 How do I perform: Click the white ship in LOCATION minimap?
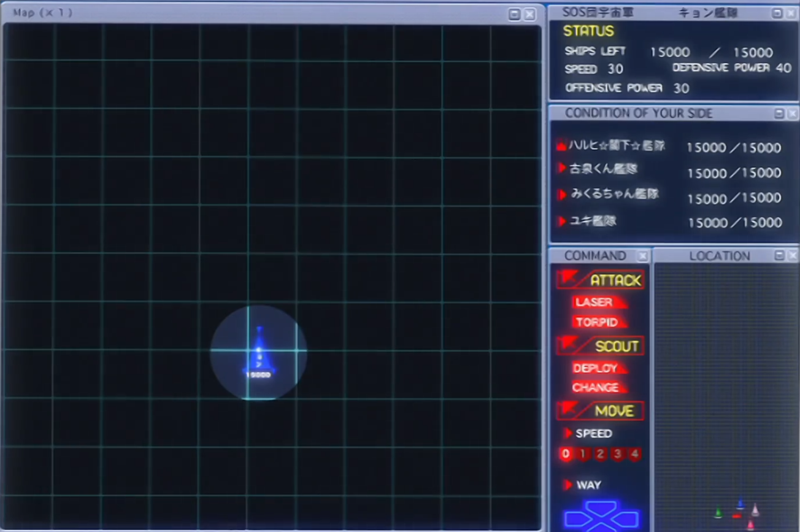point(755,509)
